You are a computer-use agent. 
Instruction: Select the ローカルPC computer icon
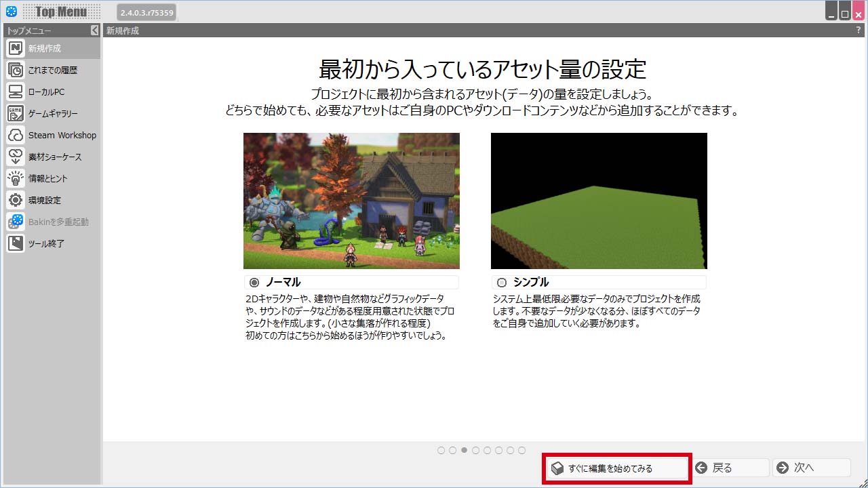click(x=16, y=91)
